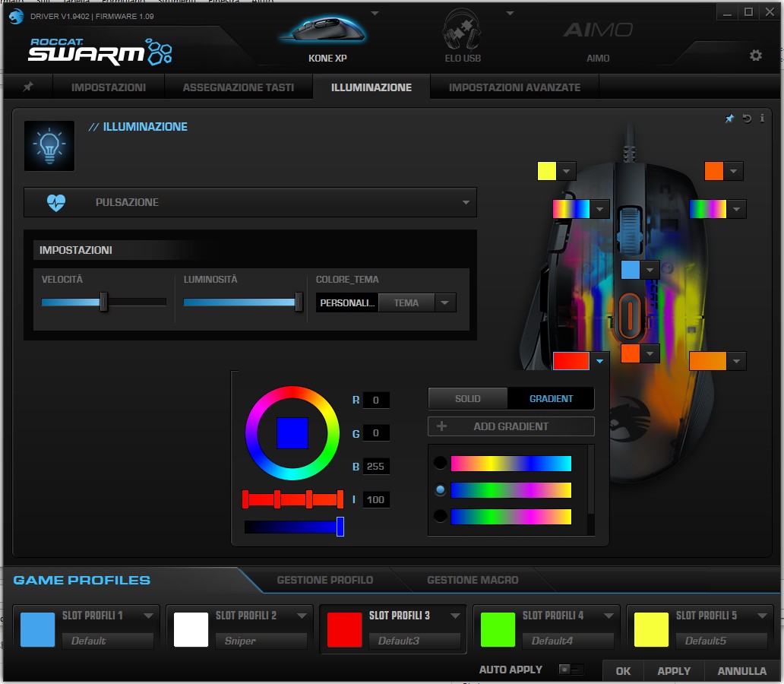Click the plus icon on Add Gradient
Image resolution: width=784 pixels, height=684 pixels.
(x=441, y=426)
